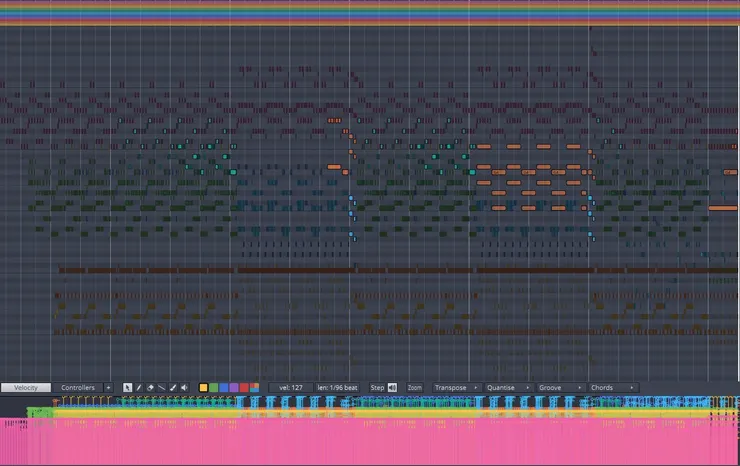Pick the blue note color swatch
Viewport: 740px width, 466px height.
tap(224, 388)
